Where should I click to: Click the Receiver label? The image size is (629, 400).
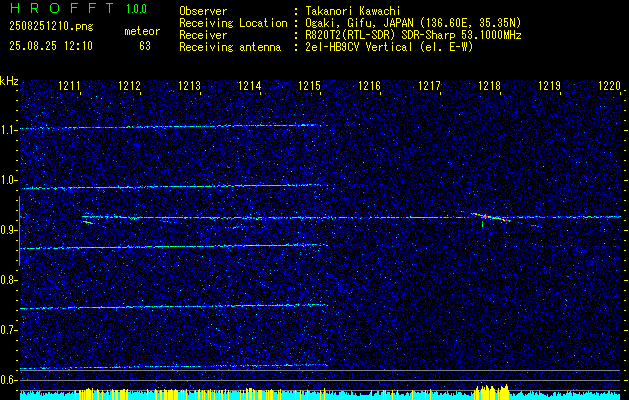tap(203, 35)
